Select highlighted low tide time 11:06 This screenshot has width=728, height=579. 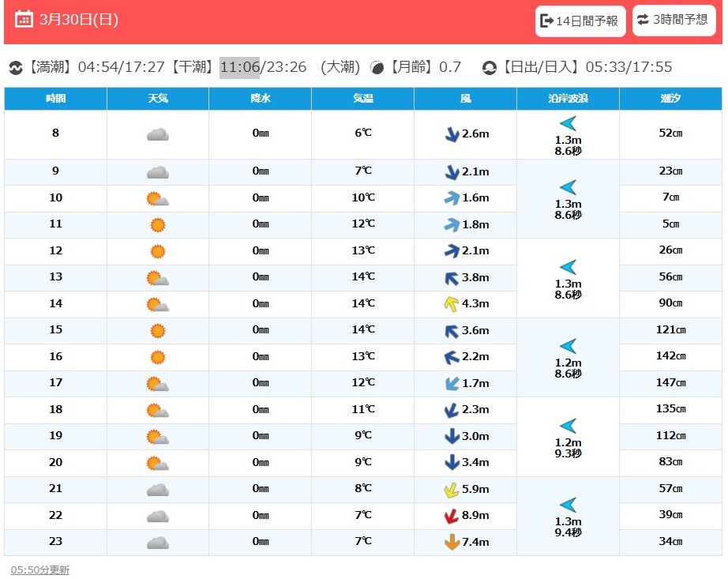coord(239,67)
